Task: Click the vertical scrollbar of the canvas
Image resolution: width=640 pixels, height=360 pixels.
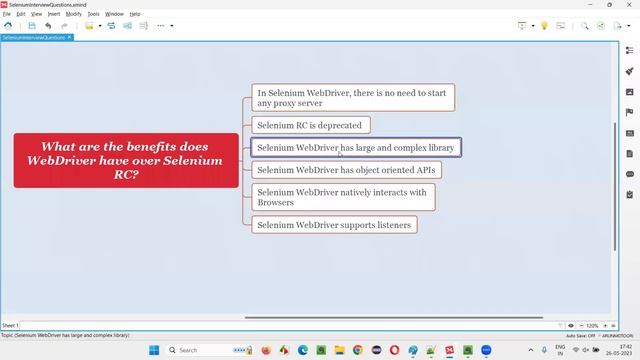Action: click(615, 187)
